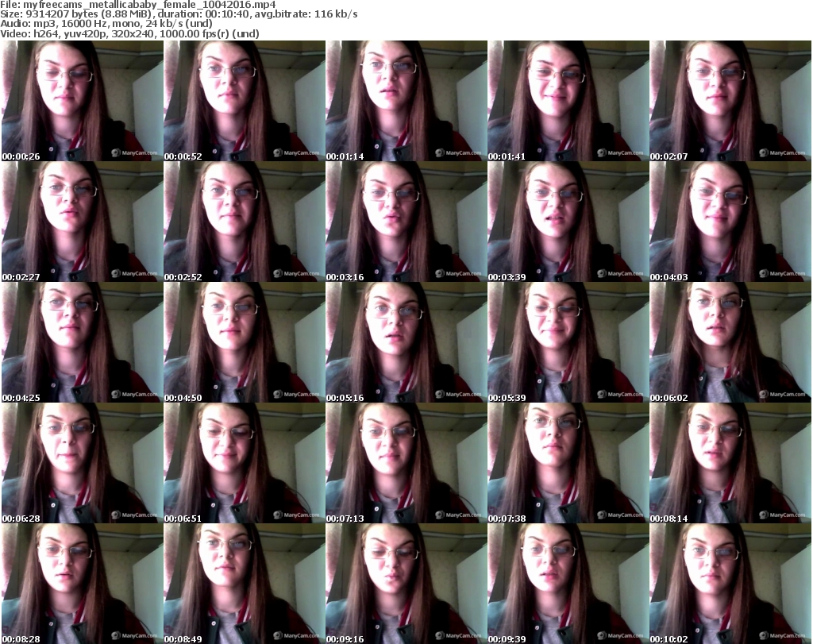Open the frame at 00:04:03
Image resolution: width=813 pixels, height=644 pixels.
point(730,222)
